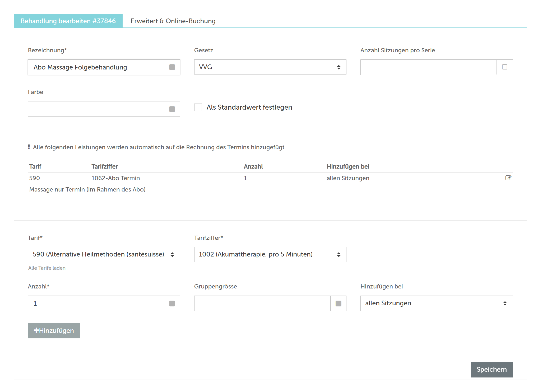Open the Tarif dropdown with 590 Alternative Heilmethoden
The height and width of the screenshot is (392, 533).
[x=104, y=254]
